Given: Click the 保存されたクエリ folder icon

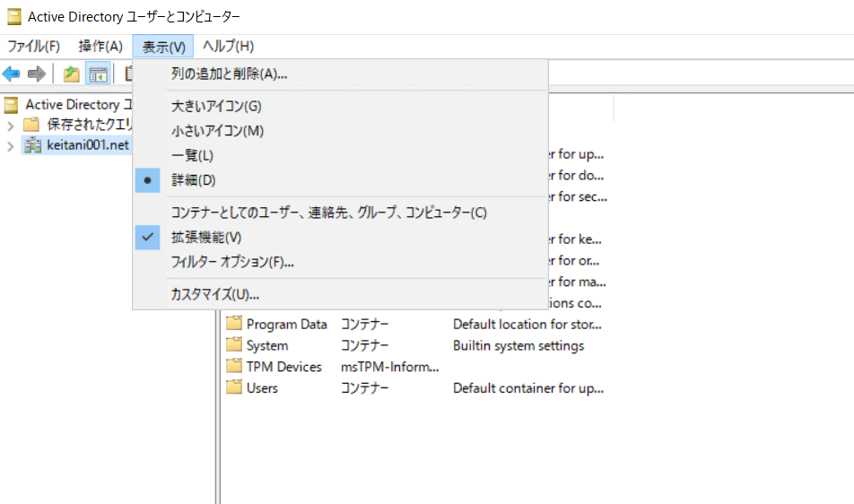Looking at the screenshot, I should coord(31,125).
